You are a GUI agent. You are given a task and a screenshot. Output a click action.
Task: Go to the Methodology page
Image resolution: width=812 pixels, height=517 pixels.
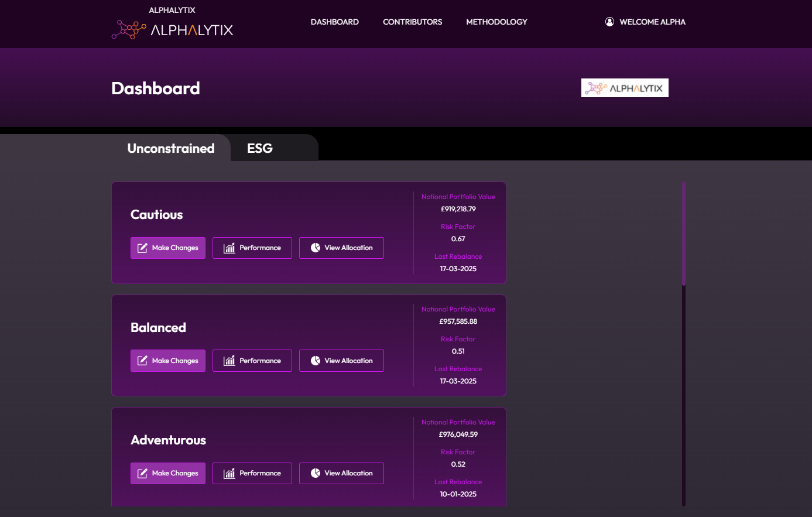[496, 22]
